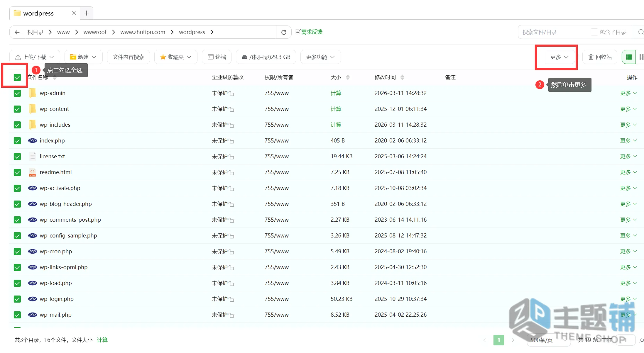Open the wp-comments-post.php file name
Screen dimensions: 644x353
[x=70, y=220]
